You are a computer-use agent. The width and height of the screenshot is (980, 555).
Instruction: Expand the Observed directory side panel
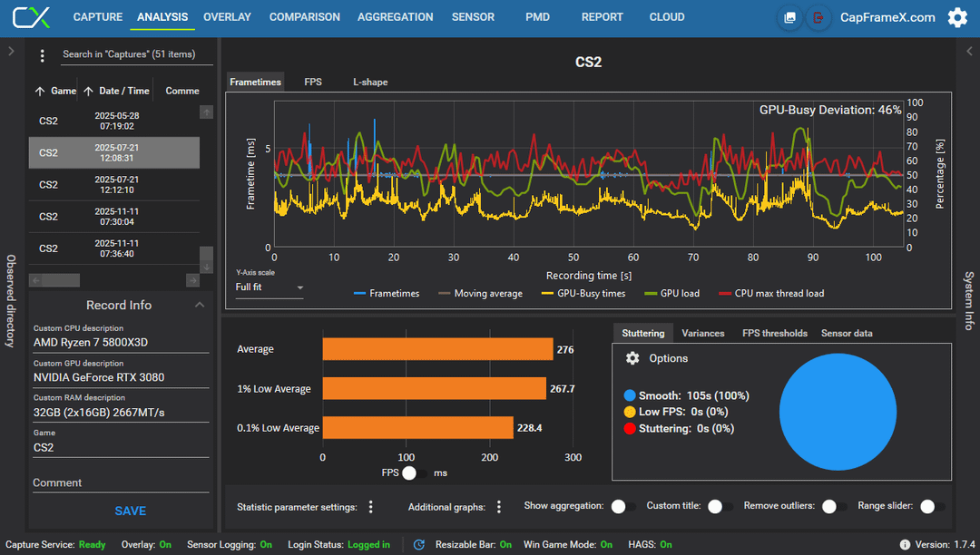11,51
